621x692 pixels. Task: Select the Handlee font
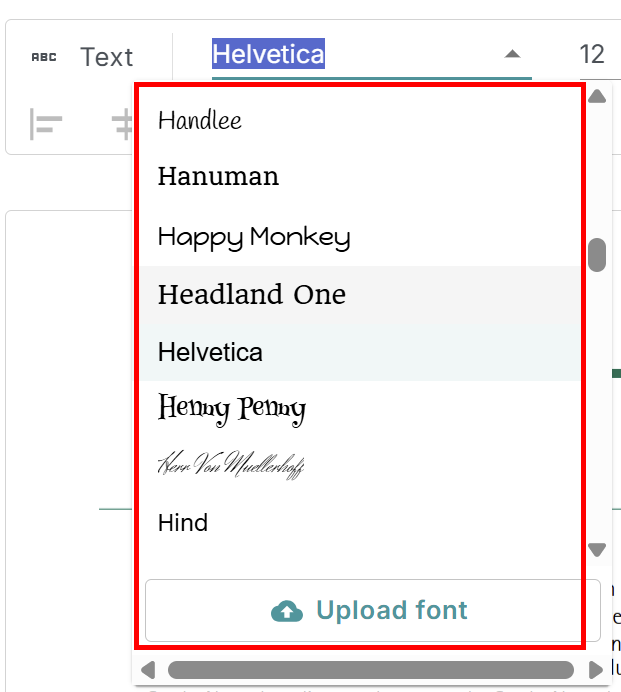200,121
